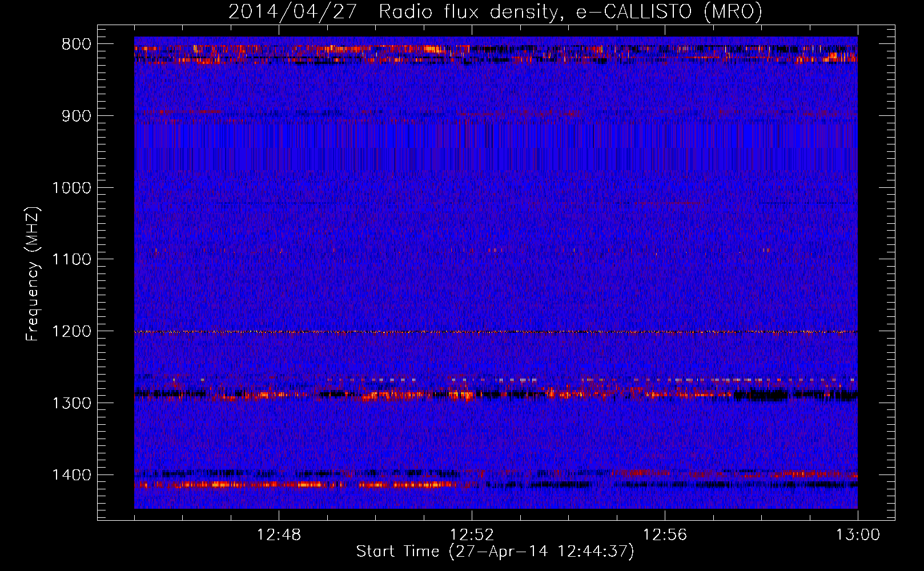Click the '12:56' time axis label
924x571 pixels.
665,535
